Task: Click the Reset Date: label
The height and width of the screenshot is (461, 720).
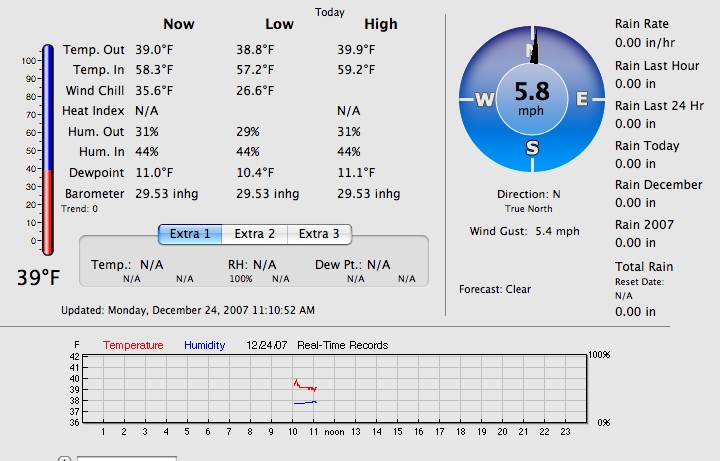Action: (639, 282)
